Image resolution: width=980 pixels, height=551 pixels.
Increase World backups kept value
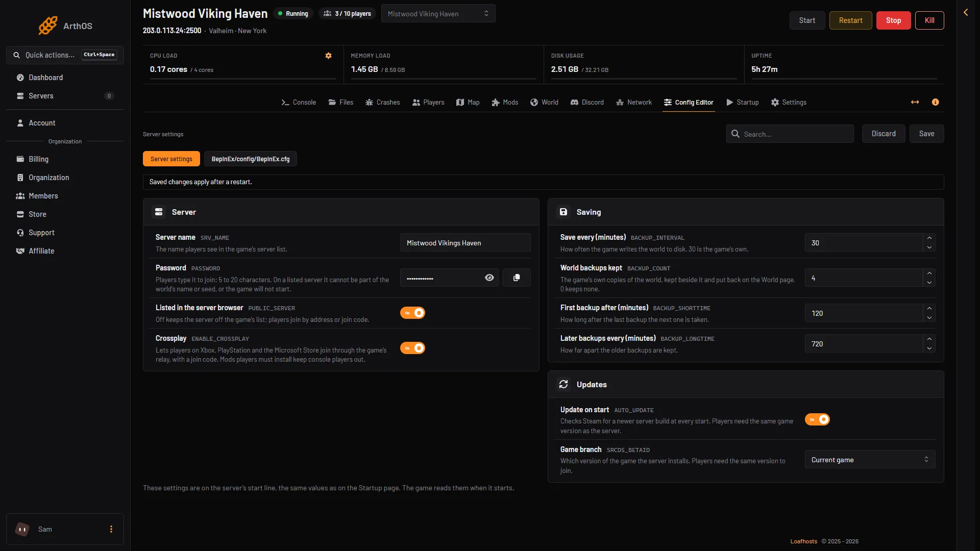(x=929, y=273)
